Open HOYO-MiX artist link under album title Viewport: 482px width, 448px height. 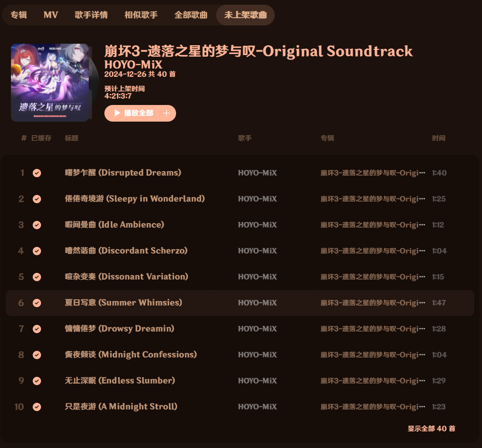133,64
